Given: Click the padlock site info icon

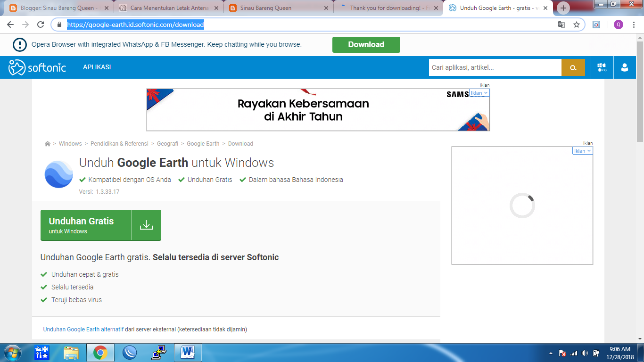Looking at the screenshot, I should 59,25.
